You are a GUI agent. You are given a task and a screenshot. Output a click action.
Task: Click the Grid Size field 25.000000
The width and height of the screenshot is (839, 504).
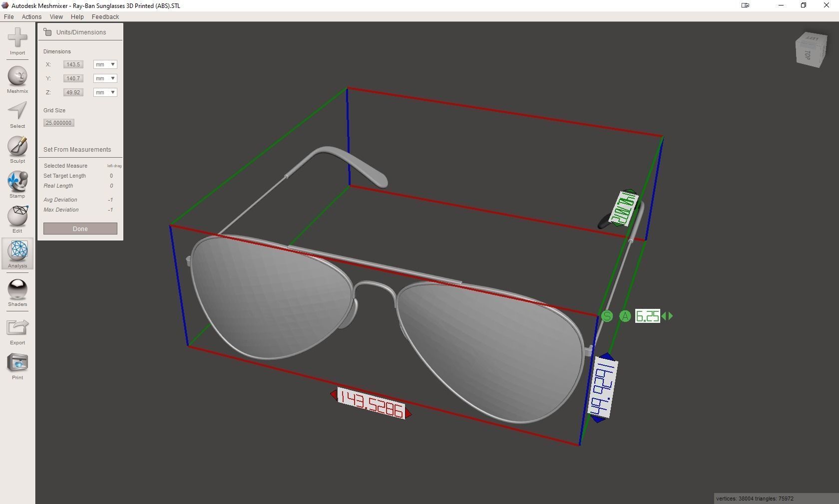[59, 123]
